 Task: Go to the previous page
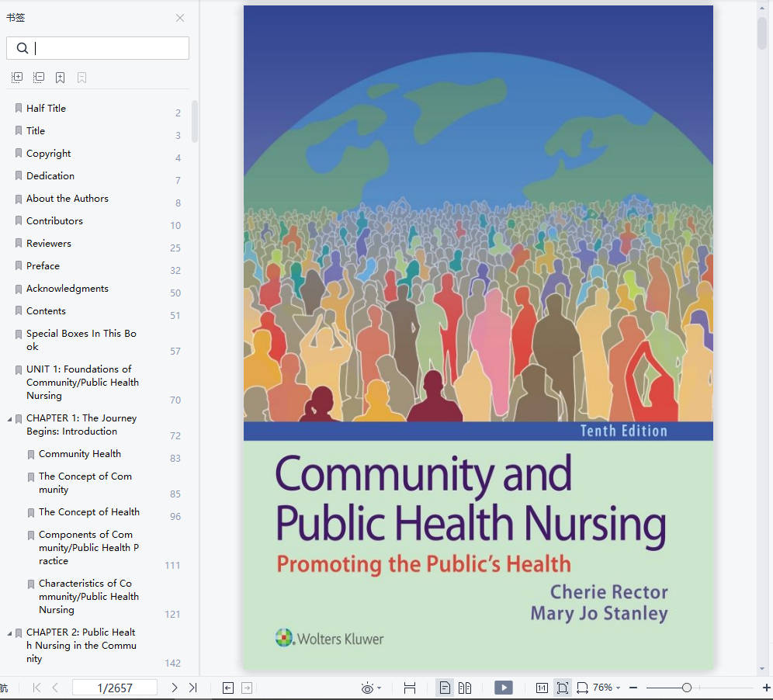(x=55, y=688)
